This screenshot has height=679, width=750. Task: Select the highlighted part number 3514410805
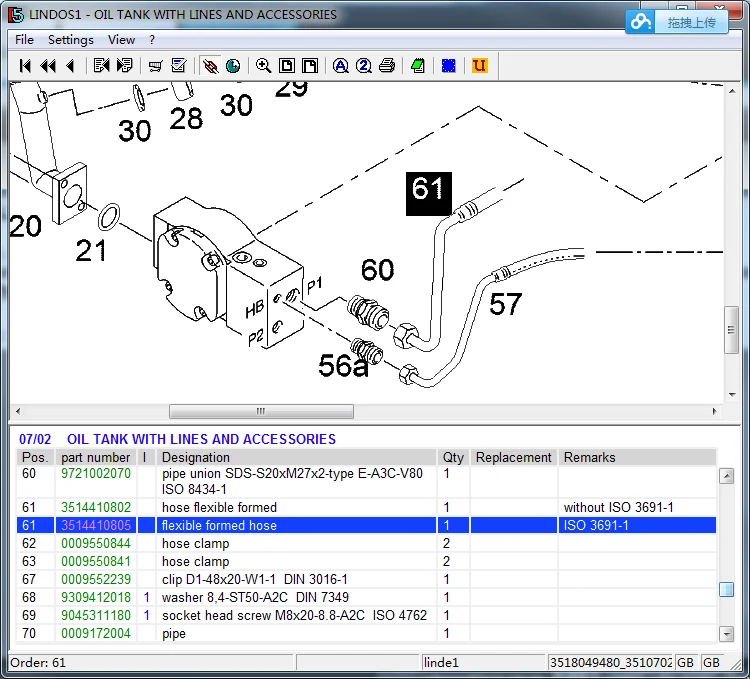coord(96,526)
